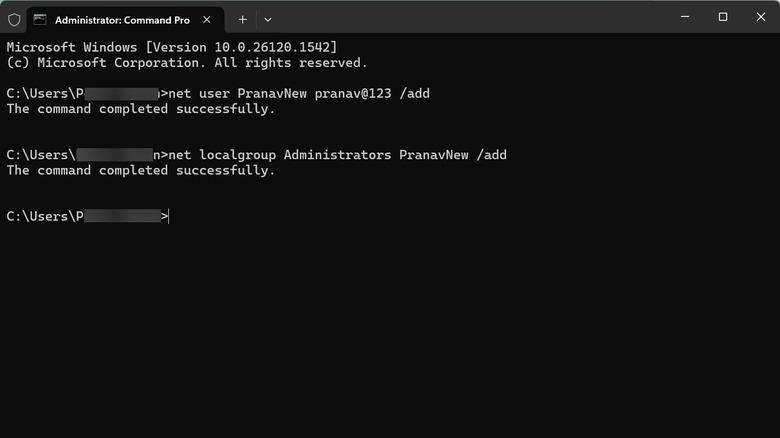Place cursor at the current empty prompt
This screenshot has height=438, width=780.
point(171,216)
